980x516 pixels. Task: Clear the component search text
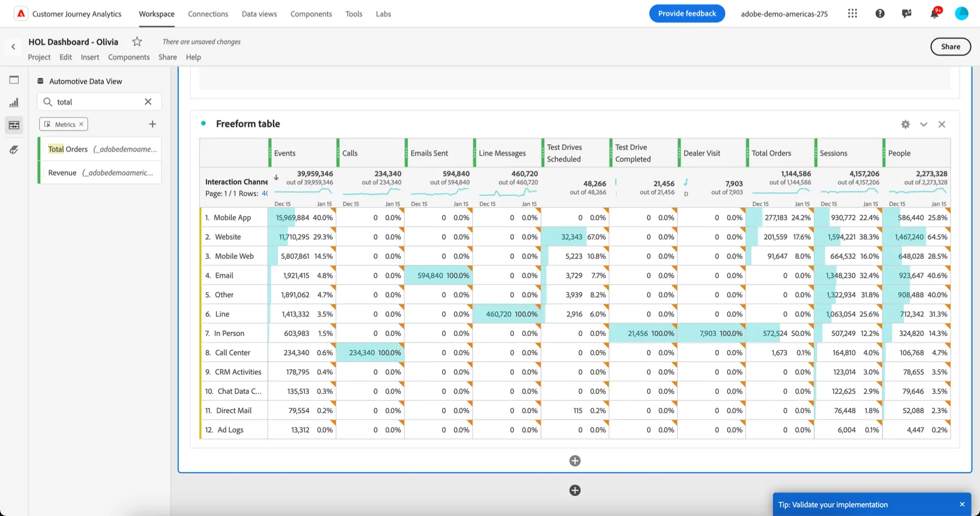point(148,102)
